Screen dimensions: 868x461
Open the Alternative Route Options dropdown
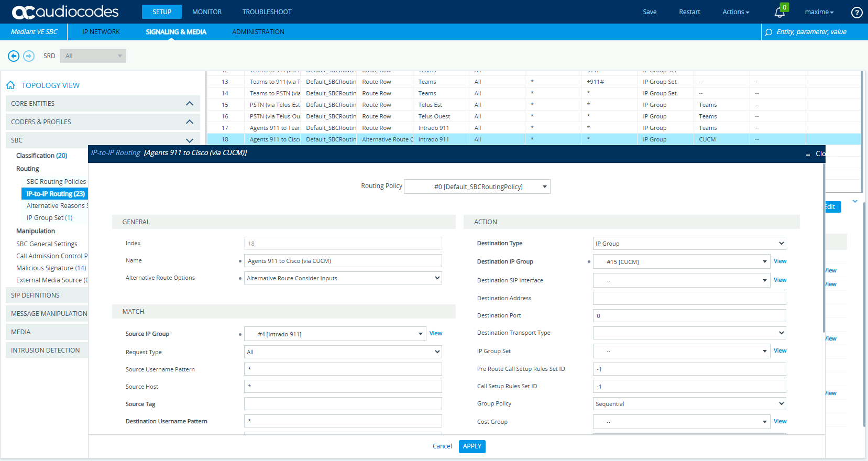click(x=343, y=278)
